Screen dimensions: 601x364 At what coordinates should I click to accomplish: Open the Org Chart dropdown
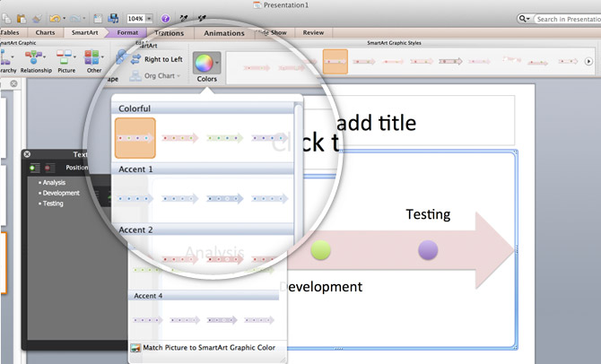[155, 76]
